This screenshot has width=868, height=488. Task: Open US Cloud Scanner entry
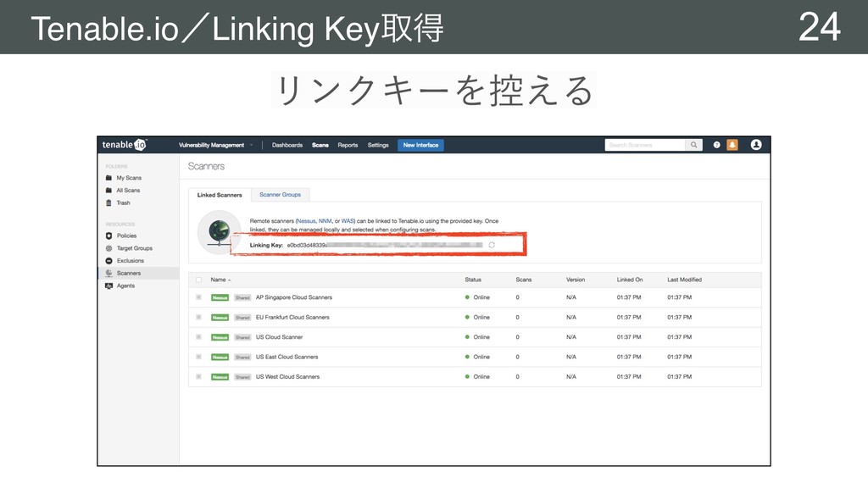(279, 337)
